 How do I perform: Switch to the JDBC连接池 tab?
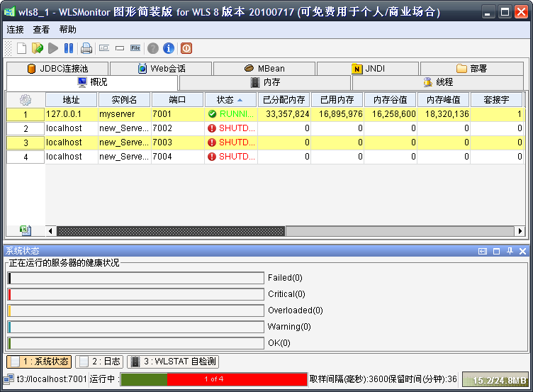coord(57,68)
